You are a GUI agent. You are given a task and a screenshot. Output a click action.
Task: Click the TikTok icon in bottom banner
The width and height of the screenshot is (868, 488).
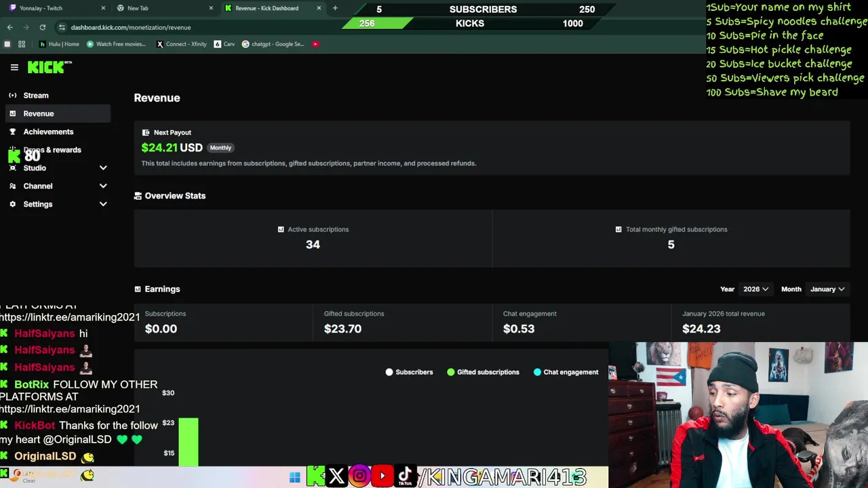[405, 476]
